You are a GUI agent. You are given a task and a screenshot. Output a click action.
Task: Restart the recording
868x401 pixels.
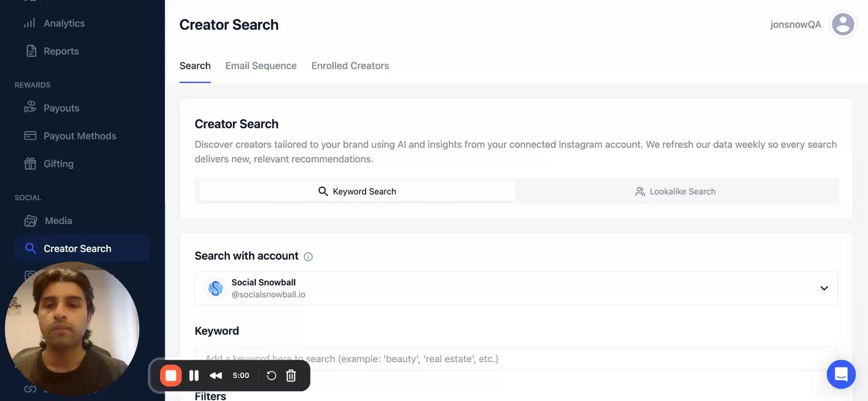tap(271, 375)
